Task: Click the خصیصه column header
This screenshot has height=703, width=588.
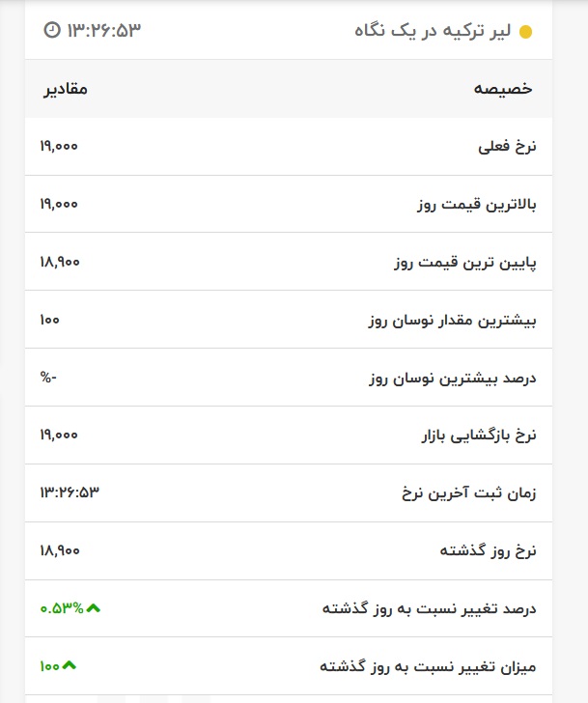Action: click(503, 89)
